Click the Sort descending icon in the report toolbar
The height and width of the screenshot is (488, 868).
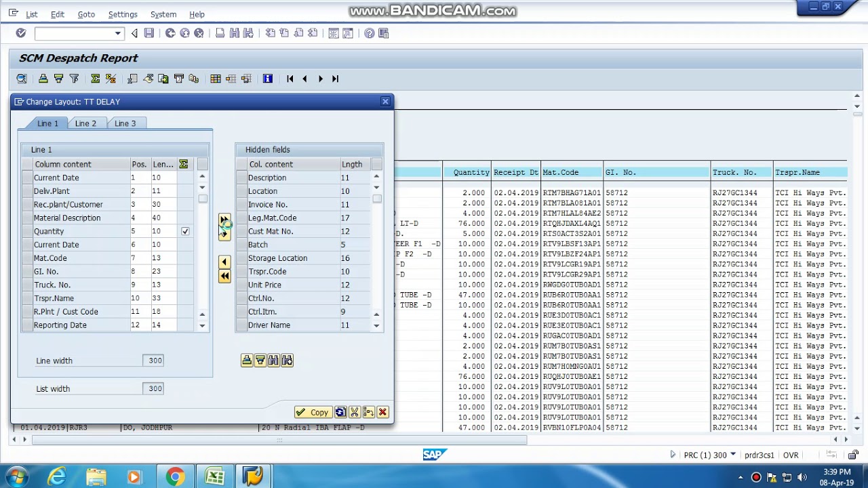(x=58, y=79)
